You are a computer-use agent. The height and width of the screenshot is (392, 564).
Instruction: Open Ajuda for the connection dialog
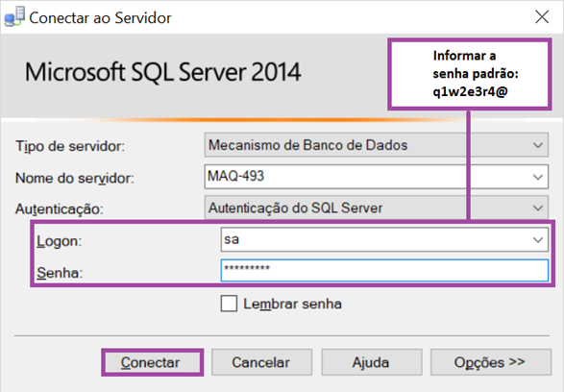pos(371,362)
